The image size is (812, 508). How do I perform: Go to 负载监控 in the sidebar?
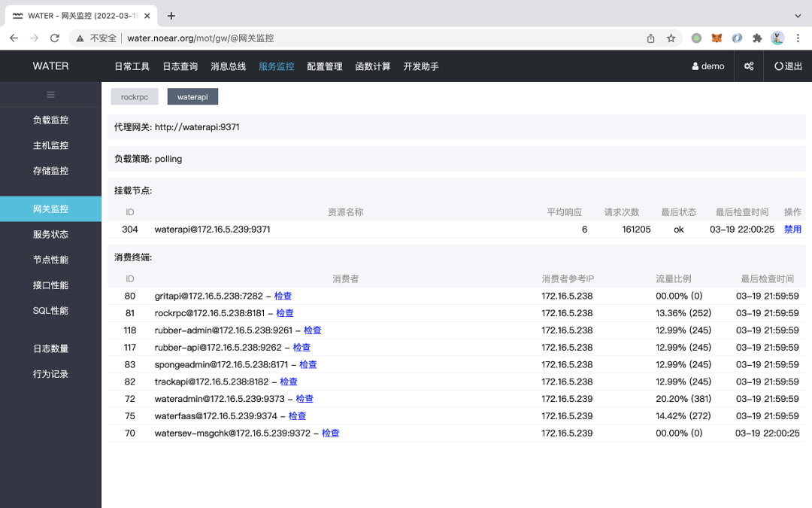(50, 120)
